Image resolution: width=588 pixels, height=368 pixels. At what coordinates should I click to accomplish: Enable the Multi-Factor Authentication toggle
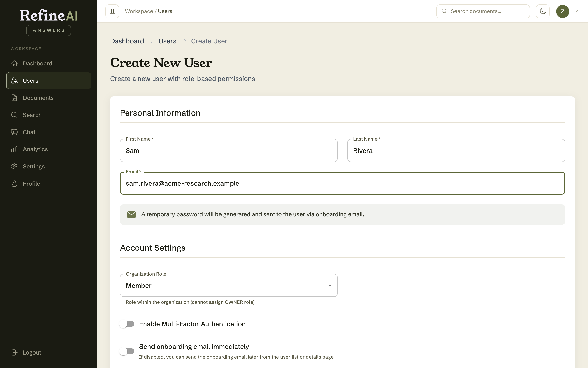[127, 324]
